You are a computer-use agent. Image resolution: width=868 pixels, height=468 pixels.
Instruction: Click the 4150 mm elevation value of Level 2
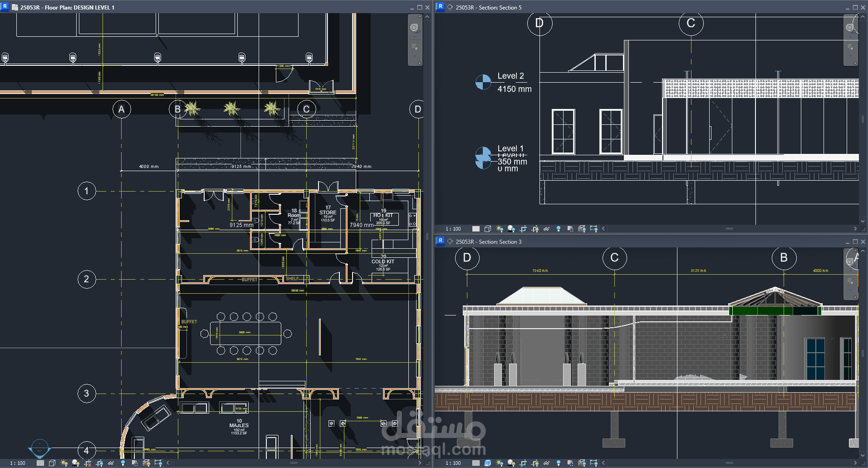514,89
